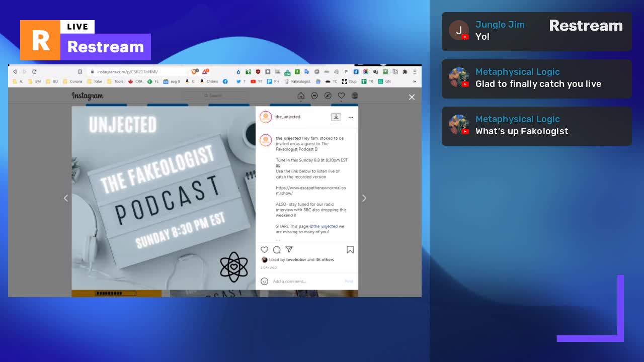This screenshot has height=362, width=644.
Task: Click browser back button
Action: pos(15,72)
